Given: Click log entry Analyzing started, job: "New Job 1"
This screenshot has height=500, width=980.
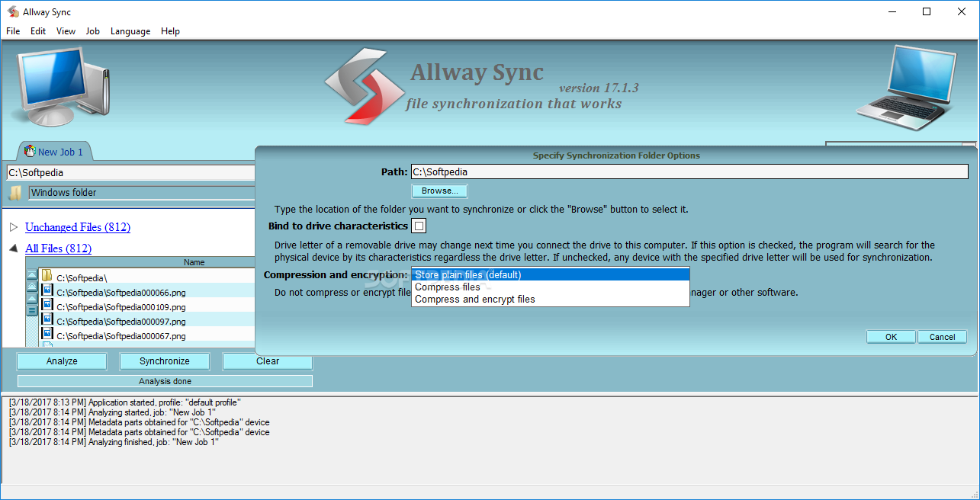Looking at the screenshot, I should click(x=113, y=412).
